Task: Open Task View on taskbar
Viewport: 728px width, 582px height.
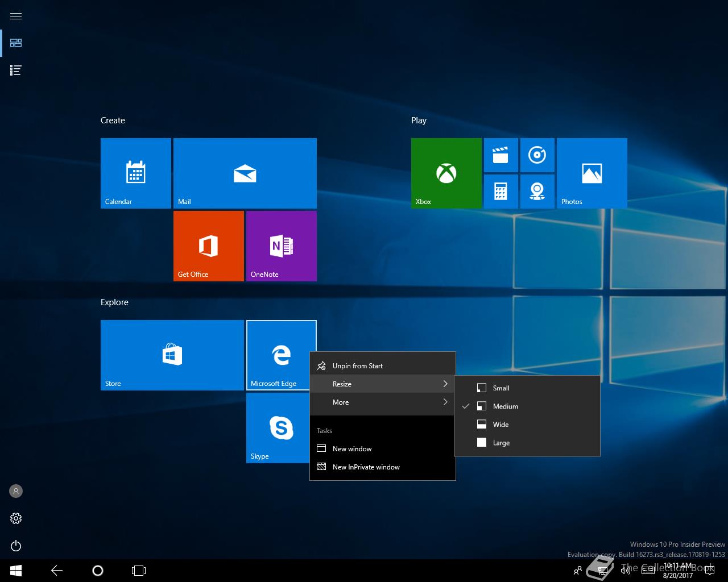Action: click(x=139, y=571)
